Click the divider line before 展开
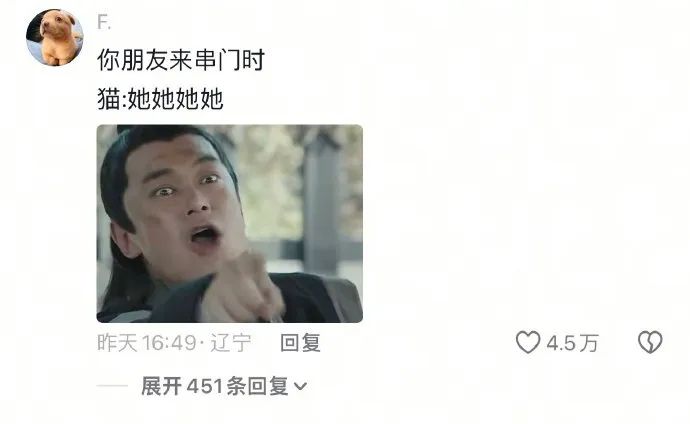Screen dimensions: 690x424 (x=112, y=386)
